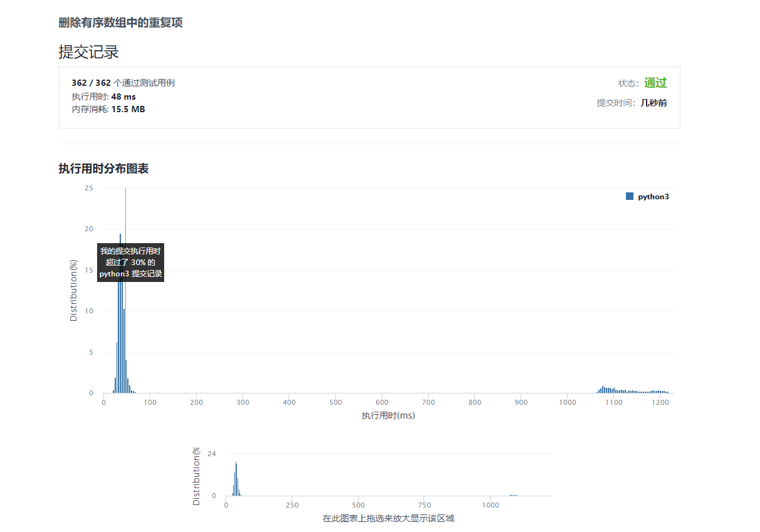Click the tallest bar in the runtime chart

[x=120, y=313]
